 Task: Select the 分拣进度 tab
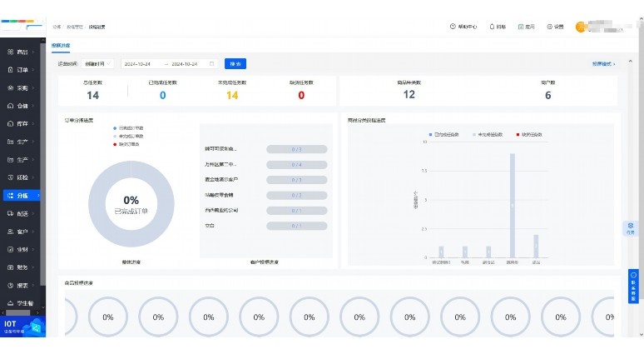61,45
